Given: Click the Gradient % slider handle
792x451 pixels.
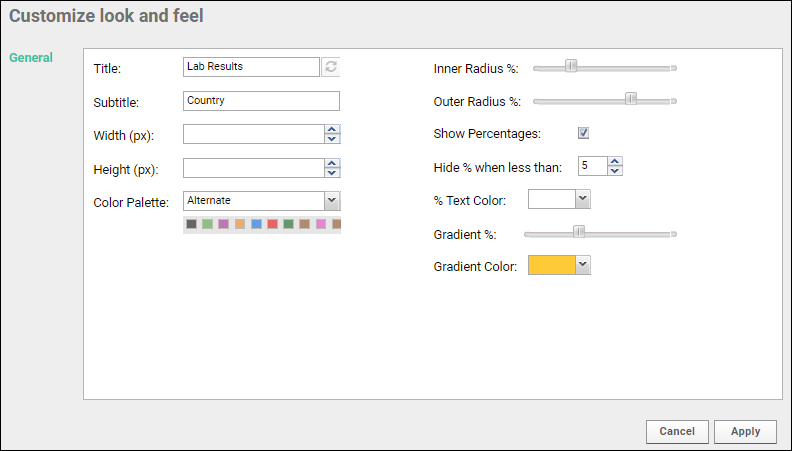Looking at the screenshot, I should click(579, 232).
